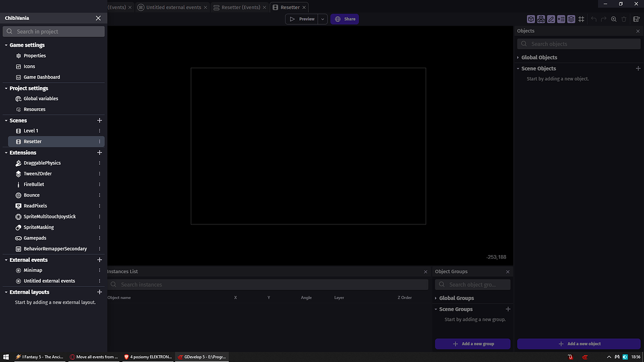Screen dimensions: 644x362
Task: Close the Resetter scene tab
Action: pos(304,7)
